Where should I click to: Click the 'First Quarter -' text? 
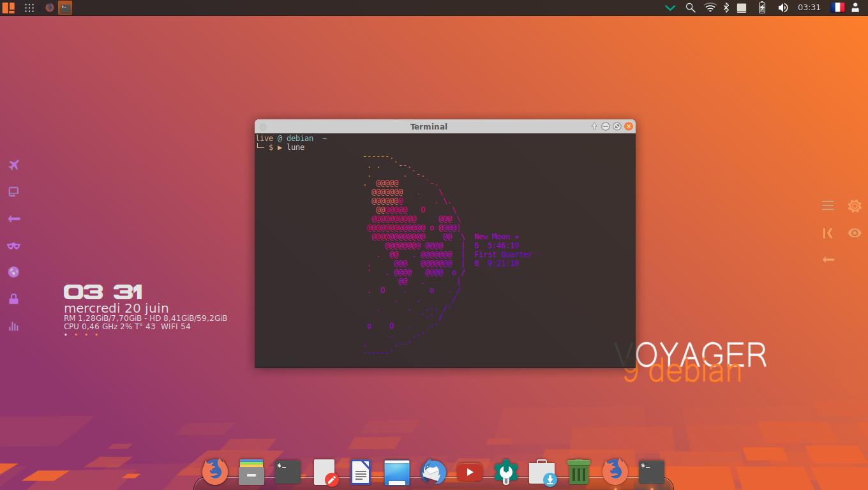pos(507,255)
